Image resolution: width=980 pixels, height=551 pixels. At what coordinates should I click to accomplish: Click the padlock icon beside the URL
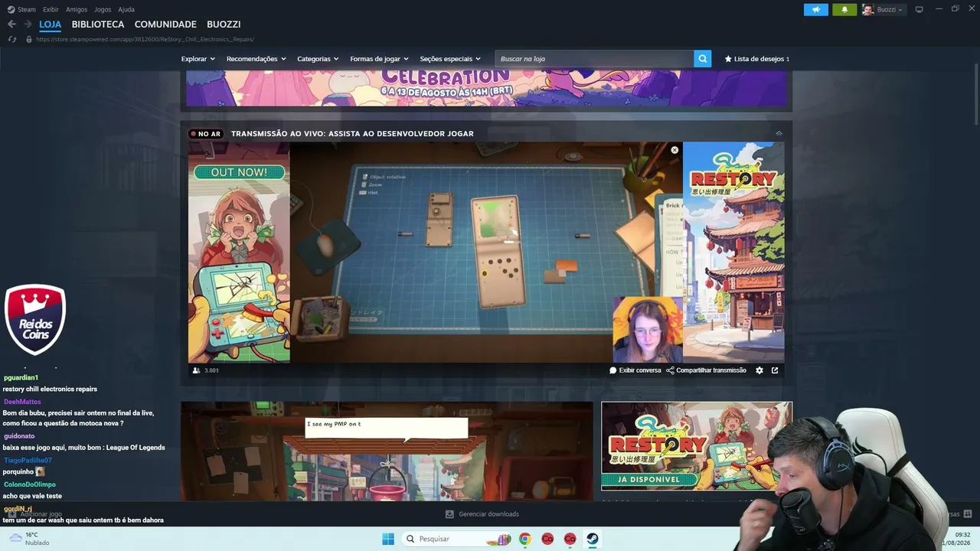tap(29, 39)
